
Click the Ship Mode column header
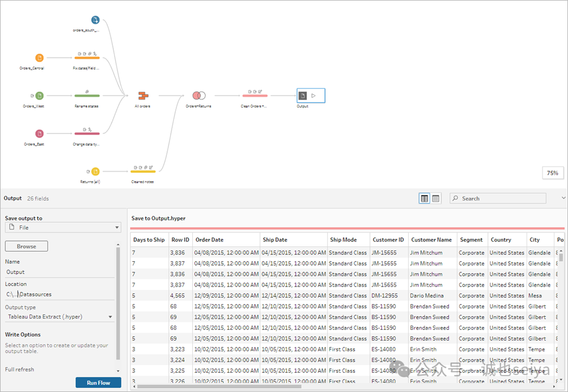[x=349, y=240]
